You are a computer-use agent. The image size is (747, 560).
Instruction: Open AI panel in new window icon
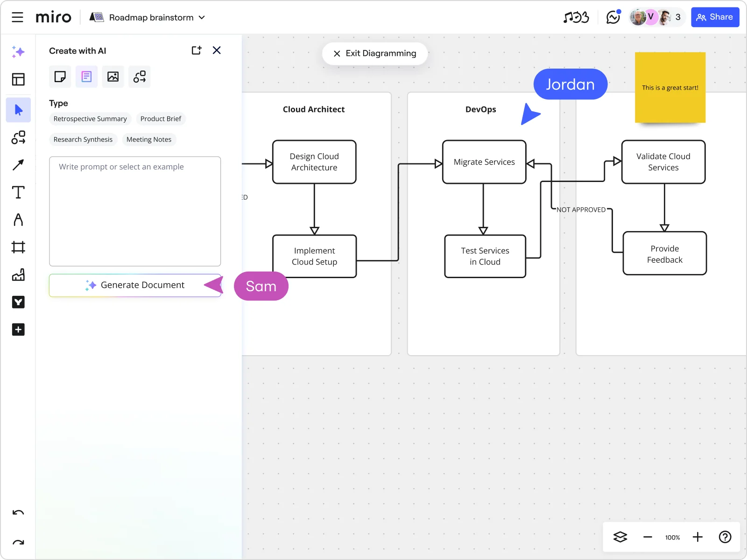197,50
